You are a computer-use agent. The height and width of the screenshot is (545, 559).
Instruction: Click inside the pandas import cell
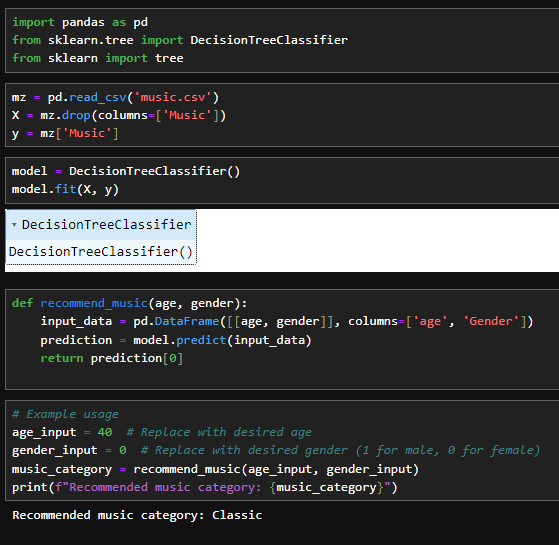(x=282, y=40)
